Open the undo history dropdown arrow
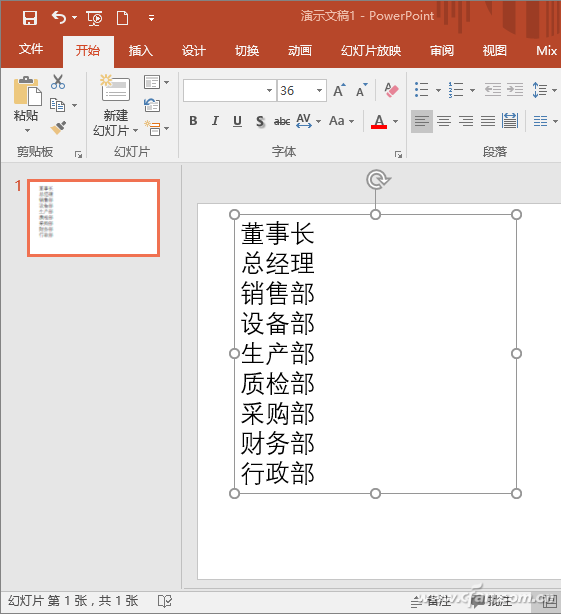 74,18
